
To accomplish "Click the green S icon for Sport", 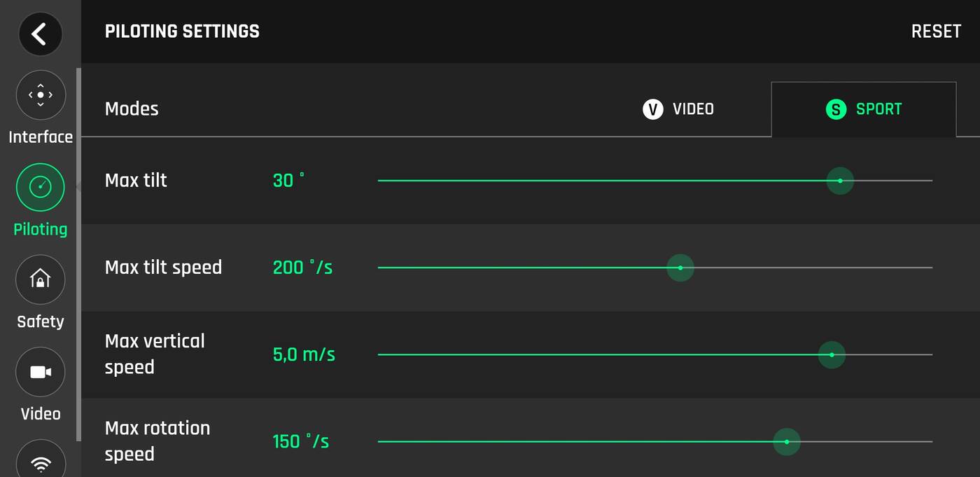I will [836, 109].
